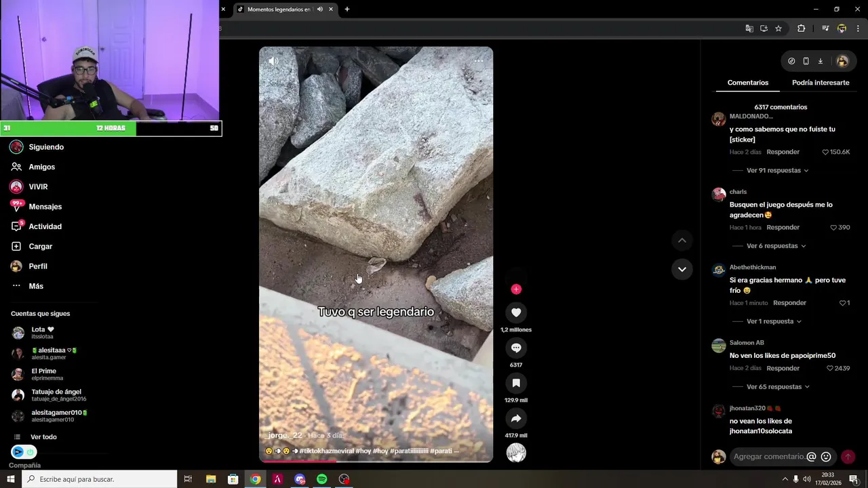
Task: Like Abethethickman comment heart
Action: point(842,303)
